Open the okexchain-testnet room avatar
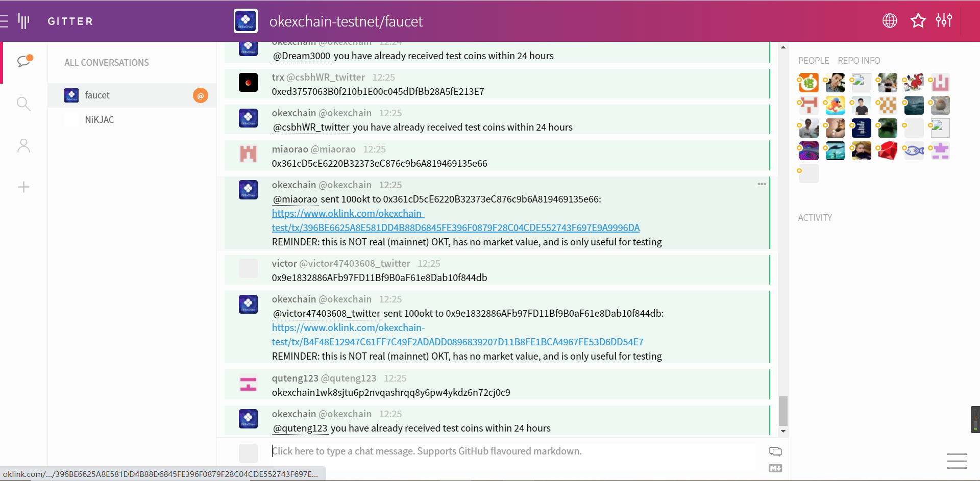The image size is (980, 481). (246, 21)
